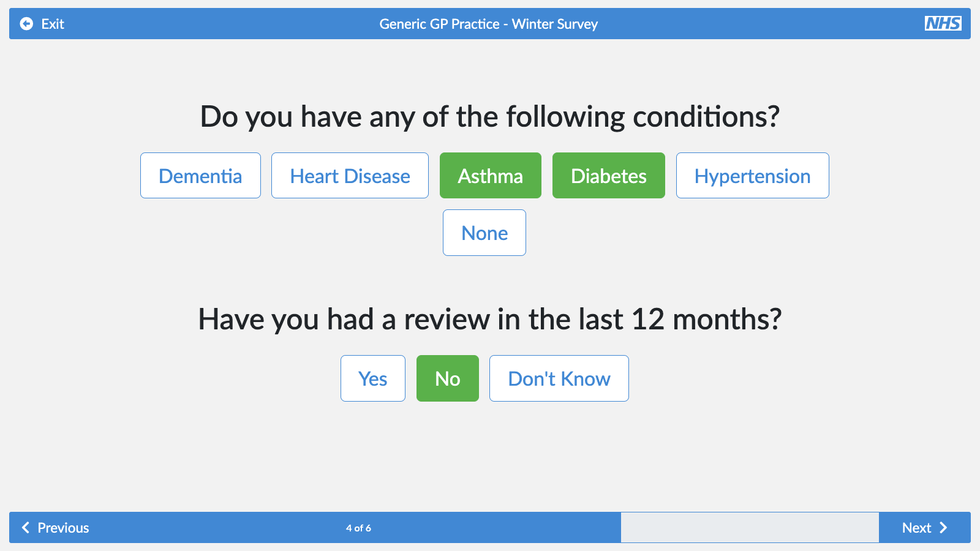Click the 4 of 6 progress indicator

pyautogui.click(x=358, y=528)
